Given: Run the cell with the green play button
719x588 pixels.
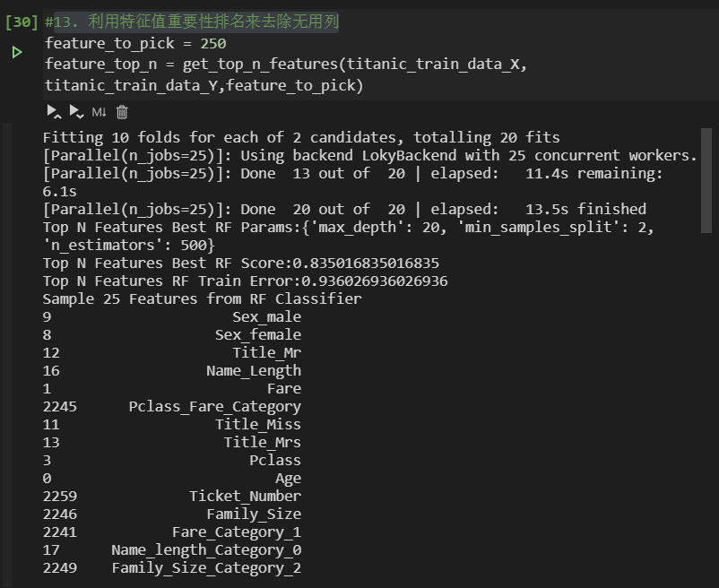Looking at the screenshot, I should 17,53.
